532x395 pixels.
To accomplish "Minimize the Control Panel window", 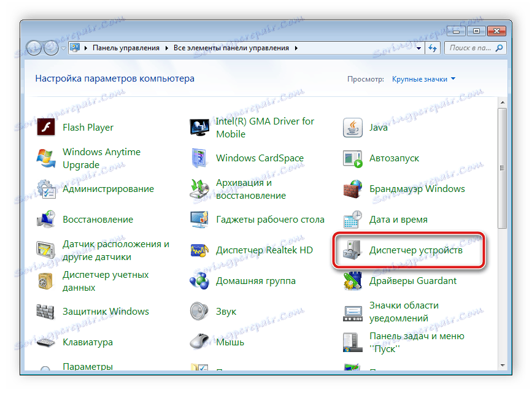I will point(457,31).
